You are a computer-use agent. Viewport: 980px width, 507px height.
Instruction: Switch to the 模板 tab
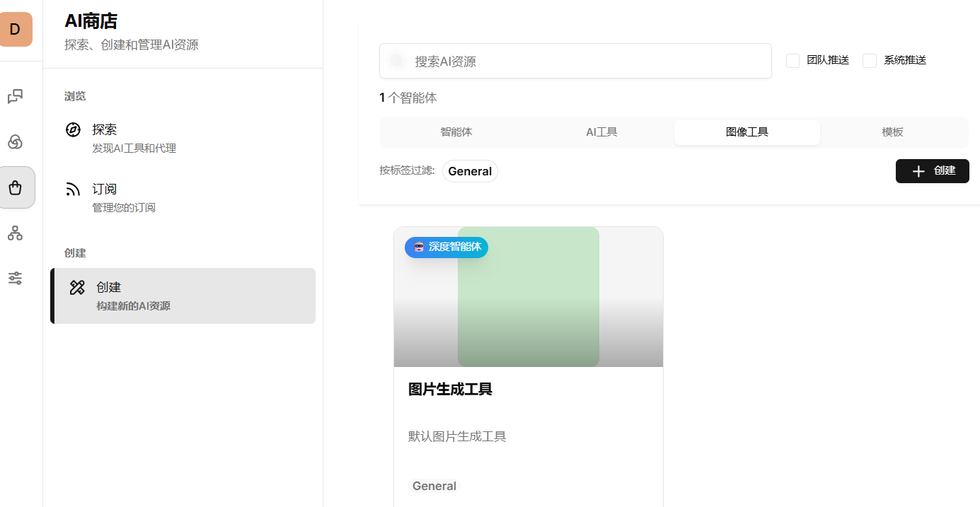(x=892, y=132)
